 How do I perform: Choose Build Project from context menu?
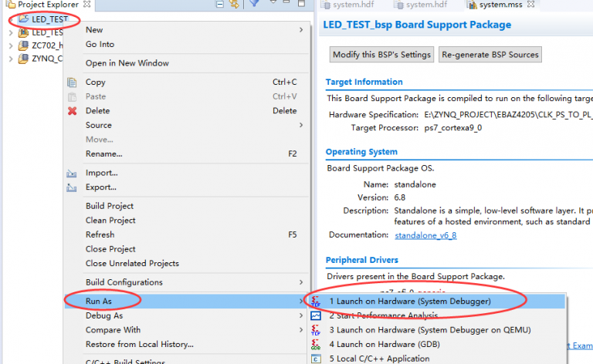(110, 206)
